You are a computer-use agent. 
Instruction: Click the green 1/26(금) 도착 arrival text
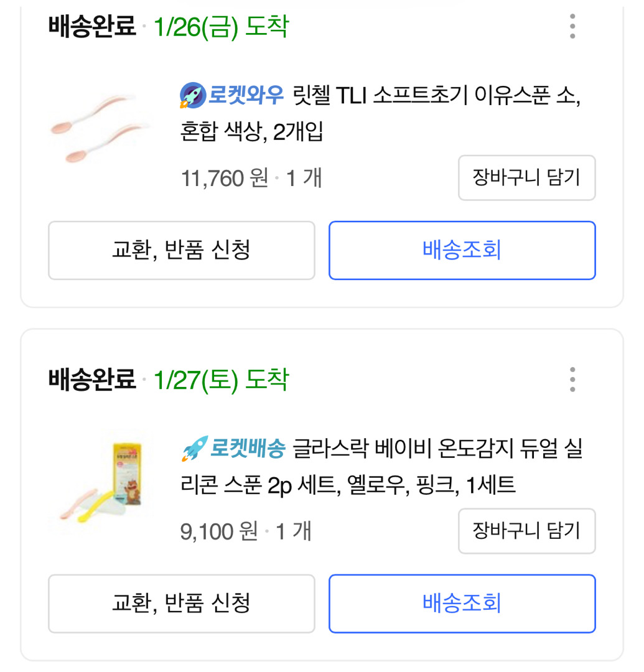(221, 27)
